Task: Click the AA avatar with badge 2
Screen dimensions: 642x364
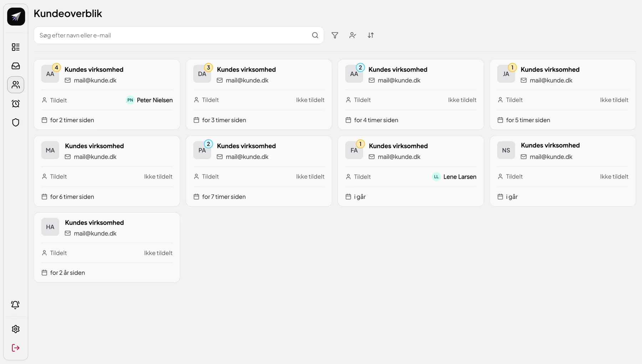Action: coord(354,74)
